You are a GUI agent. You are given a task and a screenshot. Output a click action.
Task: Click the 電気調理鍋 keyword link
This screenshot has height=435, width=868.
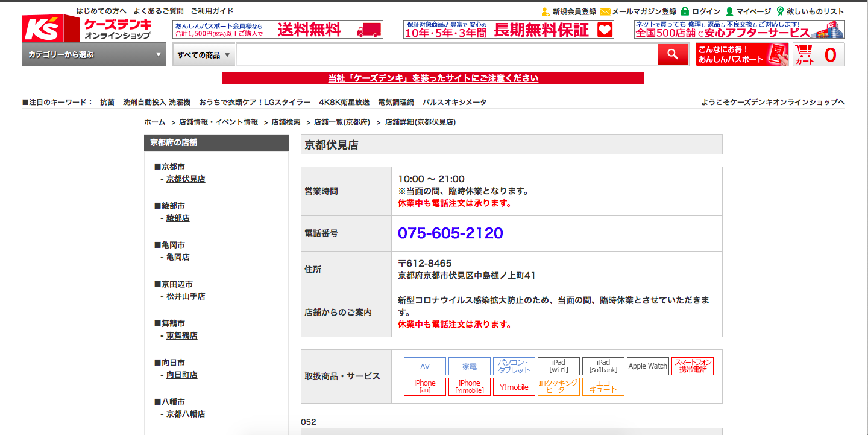point(396,102)
